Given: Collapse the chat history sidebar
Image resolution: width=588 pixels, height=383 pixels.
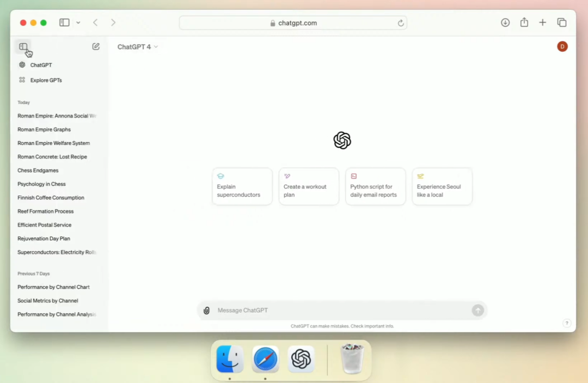Looking at the screenshot, I should click(x=23, y=47).
